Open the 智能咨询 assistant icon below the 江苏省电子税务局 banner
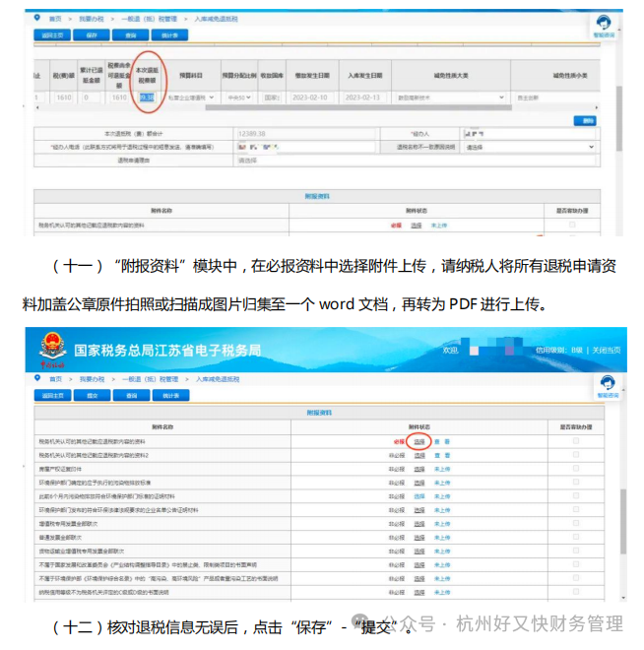Viewport: 644px width, 650px height. click(x=608, y=386)
